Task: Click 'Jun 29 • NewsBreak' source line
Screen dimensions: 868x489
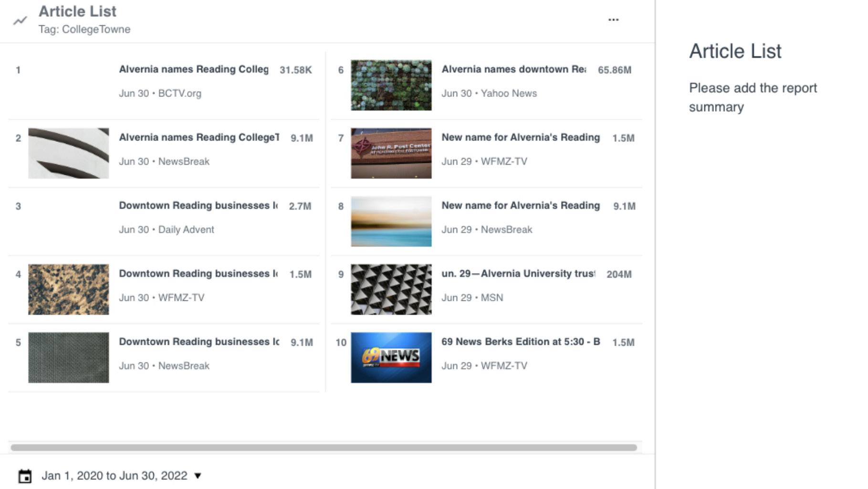Action: coord(487,230)
